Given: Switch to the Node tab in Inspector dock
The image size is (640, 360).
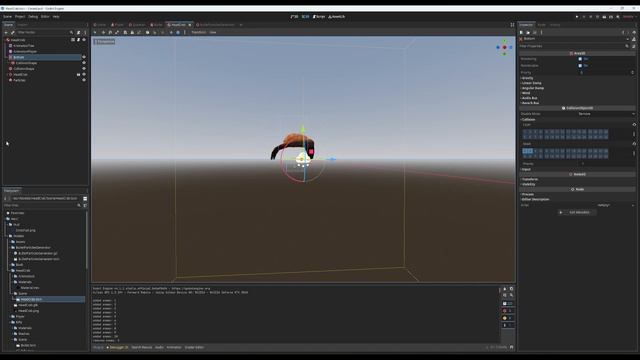Looking at the screenshot, I should coord(541,25).
